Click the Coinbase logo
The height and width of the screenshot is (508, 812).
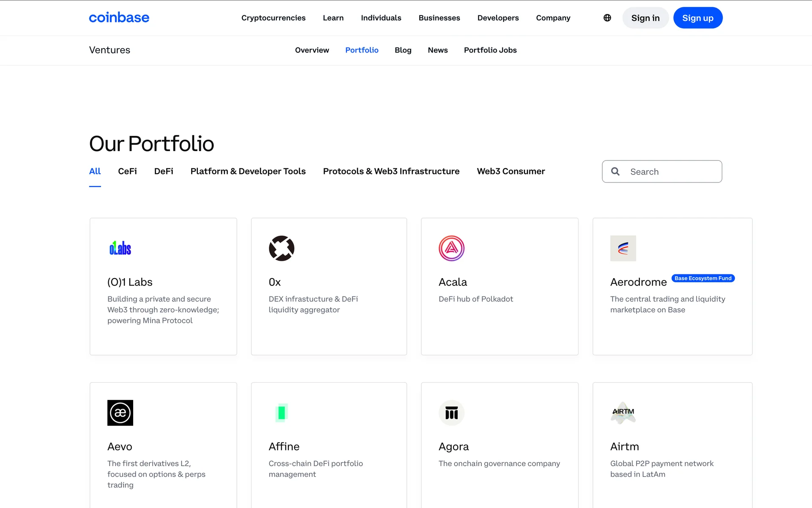[x=119, y=18]
